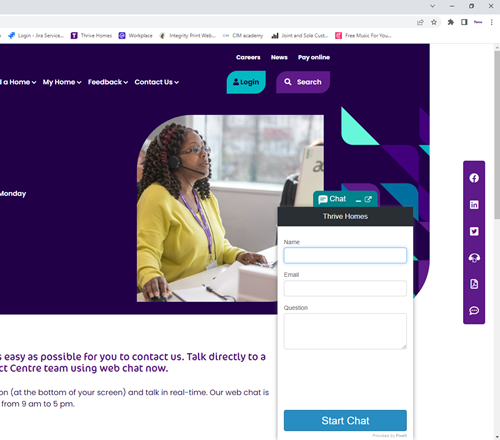This screenshot has height=440, width=500.
Task: Focus the Email input field
Action: 345,288
